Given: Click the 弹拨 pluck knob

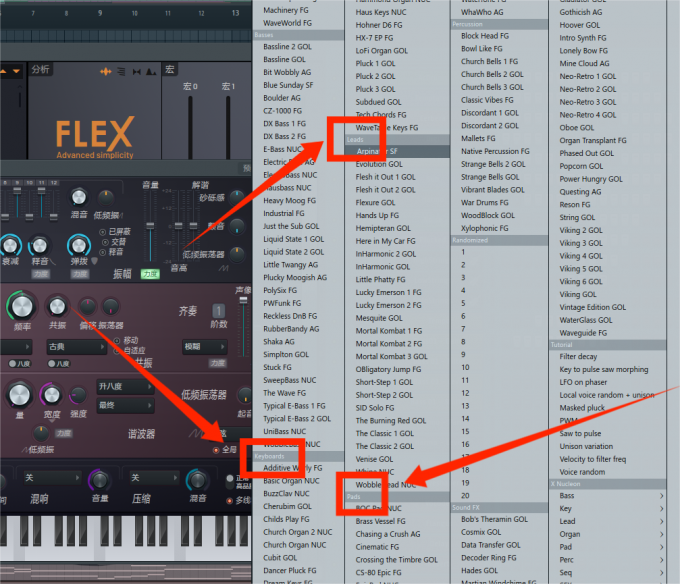Looking at the screenshot, I should point(79,246).
